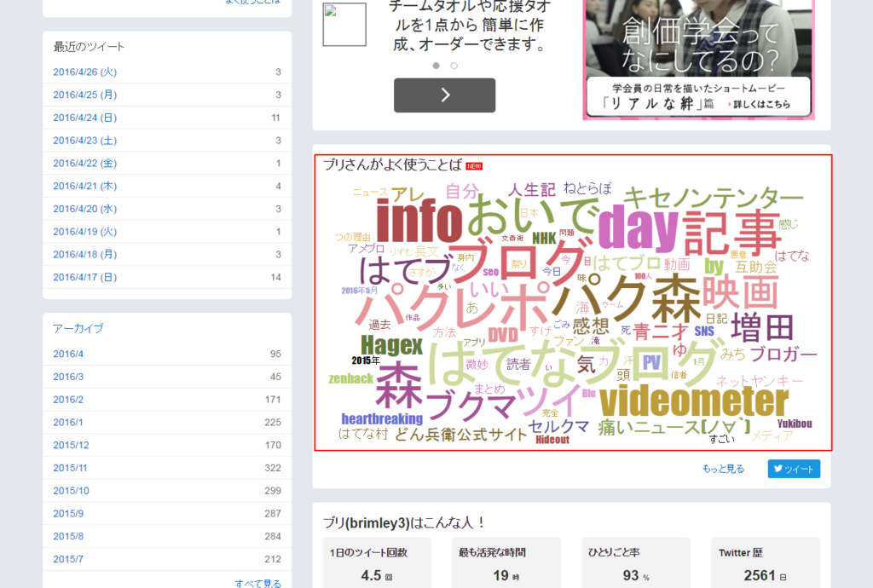873x588 pixels.
Task: Click word 'パクレポ' in the word cloud
Action: pos(452,305)
